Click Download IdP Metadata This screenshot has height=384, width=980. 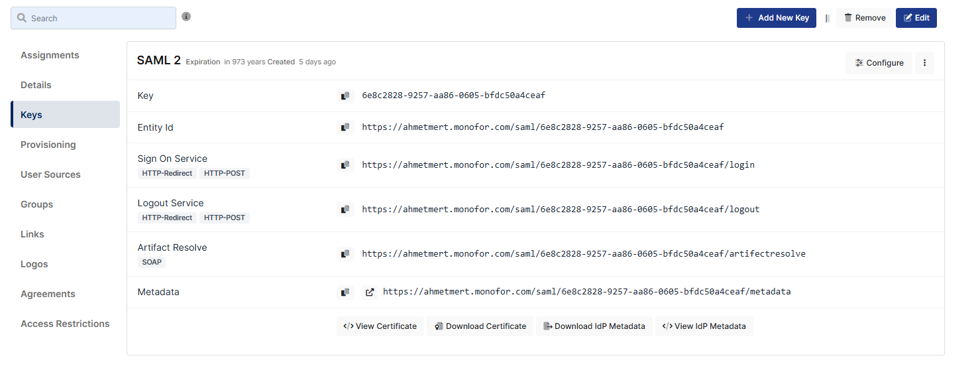[594, 326]
